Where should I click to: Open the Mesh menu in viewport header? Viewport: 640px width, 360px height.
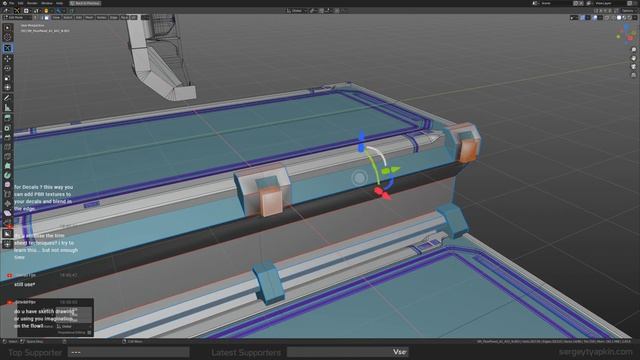89,18
